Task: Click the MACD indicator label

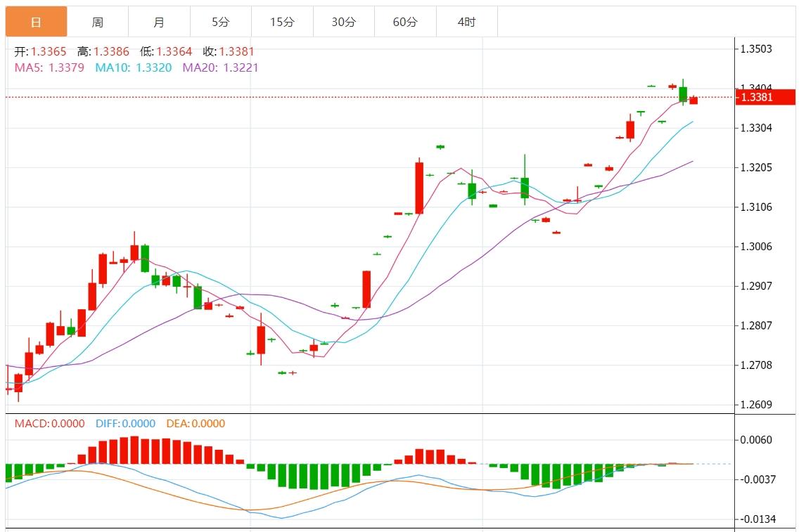Action: pos(49,423)
